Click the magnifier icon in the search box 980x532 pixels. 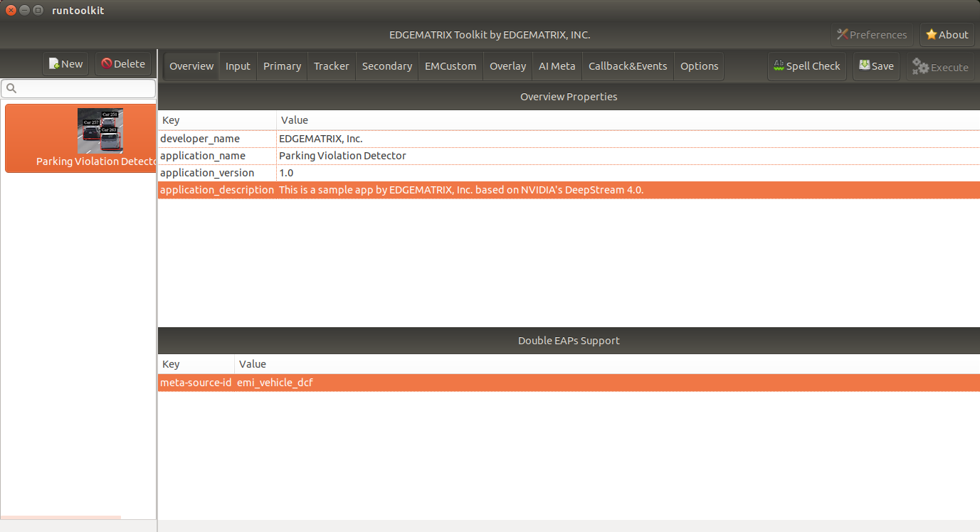pos(11,89)
